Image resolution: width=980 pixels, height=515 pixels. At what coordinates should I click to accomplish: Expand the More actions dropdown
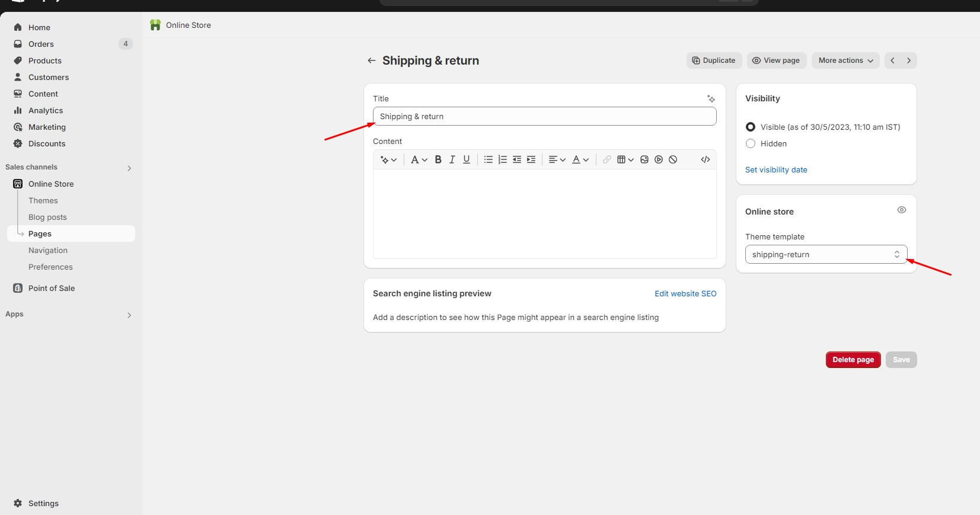(845, 60)
